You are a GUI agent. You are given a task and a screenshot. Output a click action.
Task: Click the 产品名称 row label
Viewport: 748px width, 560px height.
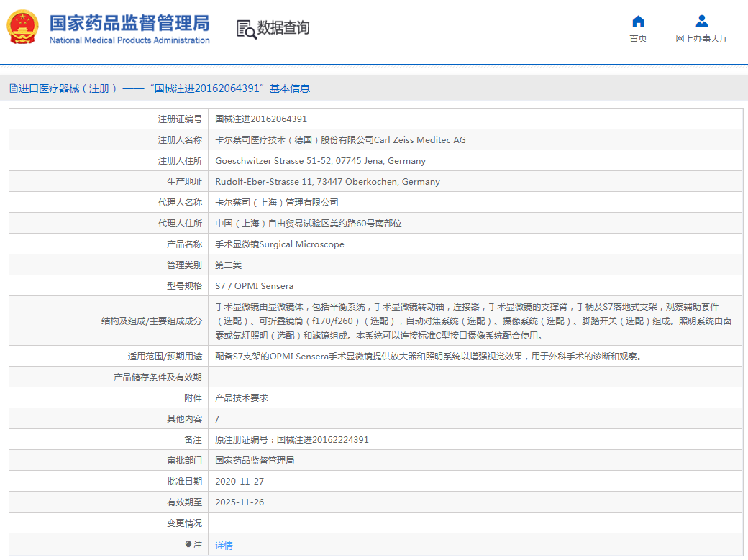pos(184,244)
